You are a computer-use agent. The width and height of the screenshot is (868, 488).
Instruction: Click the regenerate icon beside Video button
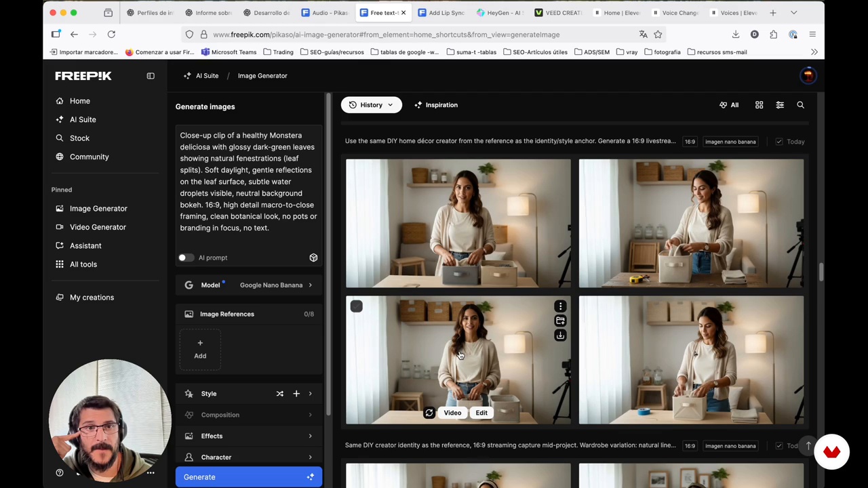[x=429, y=413]
